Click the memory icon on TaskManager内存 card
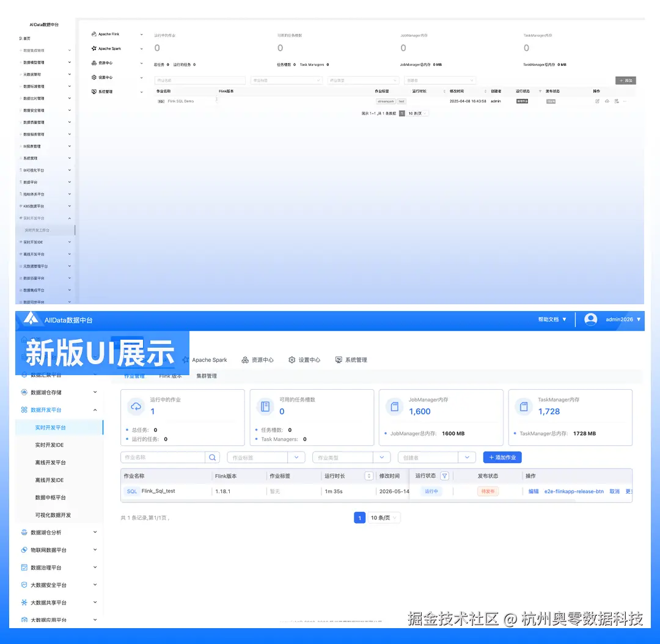660x644 pixels. [524, 406]
